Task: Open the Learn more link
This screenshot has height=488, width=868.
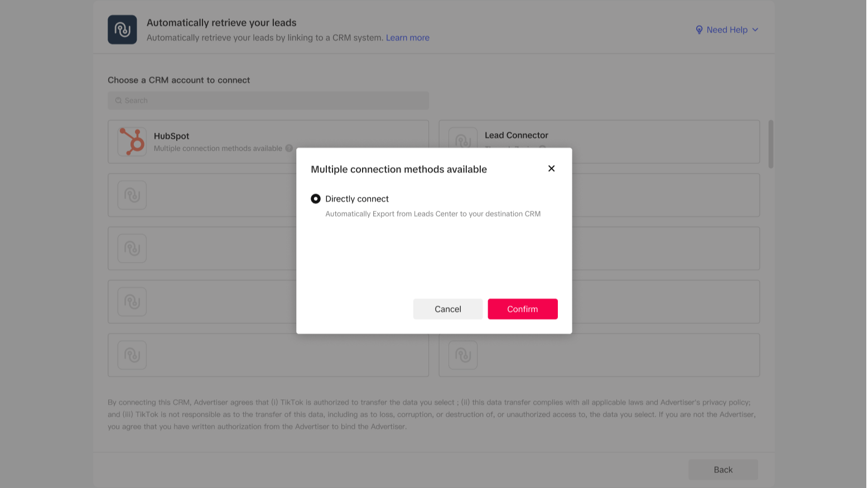Action: pos(407,37)
